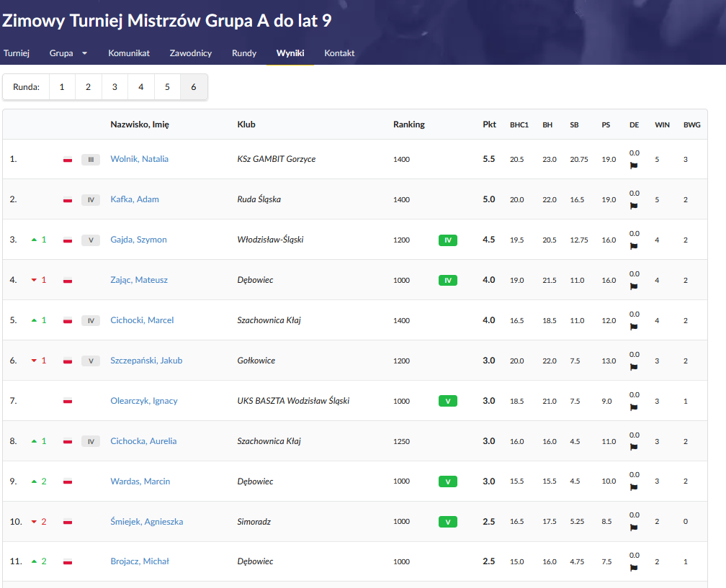Open the Grupa dropdown menu
The image size is (726, 588).
pyautogui.click(x=68, y=53)
